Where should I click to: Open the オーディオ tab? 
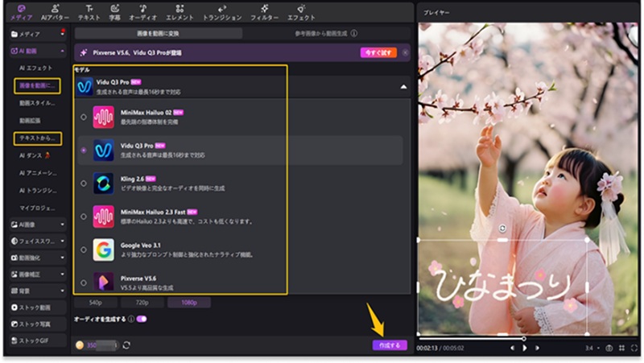pos(143,13)
